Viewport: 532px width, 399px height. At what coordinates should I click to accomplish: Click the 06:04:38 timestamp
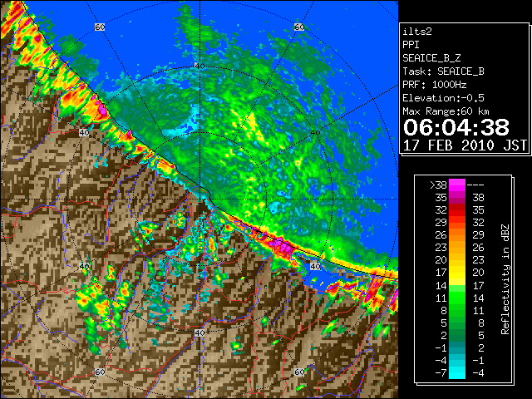[x=456, y=127]
